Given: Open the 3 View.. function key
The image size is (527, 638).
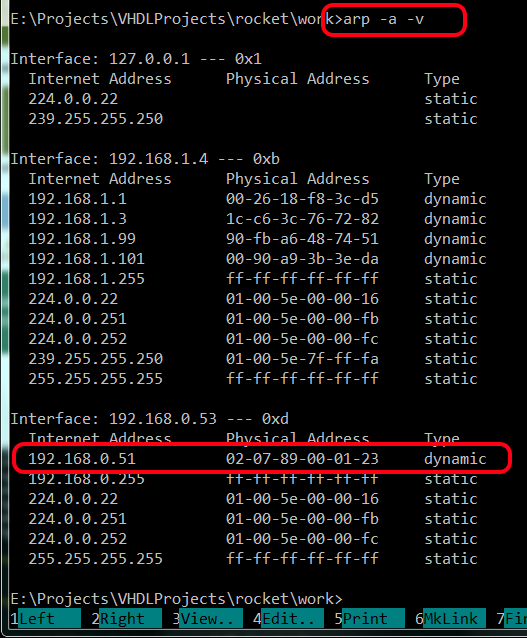Looking at the screenshot, I should coord(208,619).
